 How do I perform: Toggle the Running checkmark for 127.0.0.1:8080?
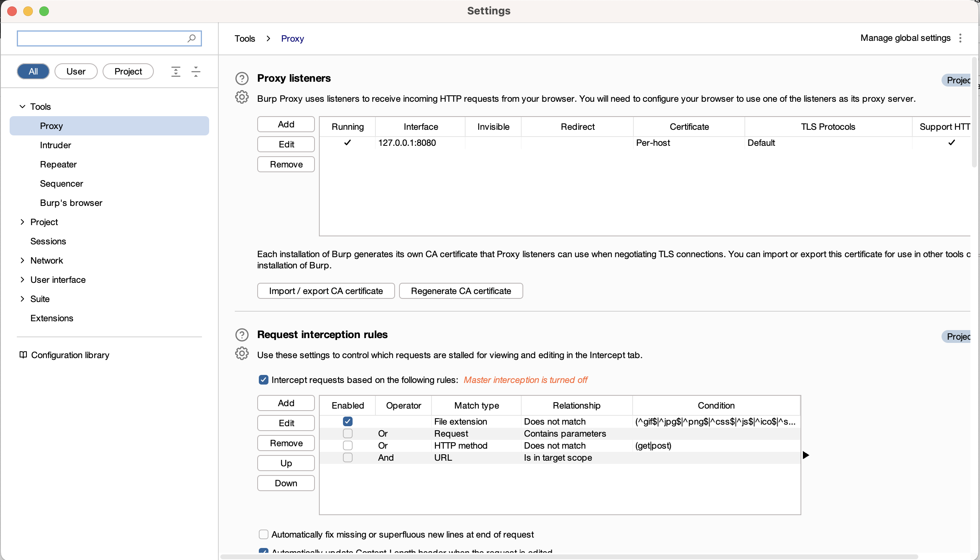coord(348,143)
